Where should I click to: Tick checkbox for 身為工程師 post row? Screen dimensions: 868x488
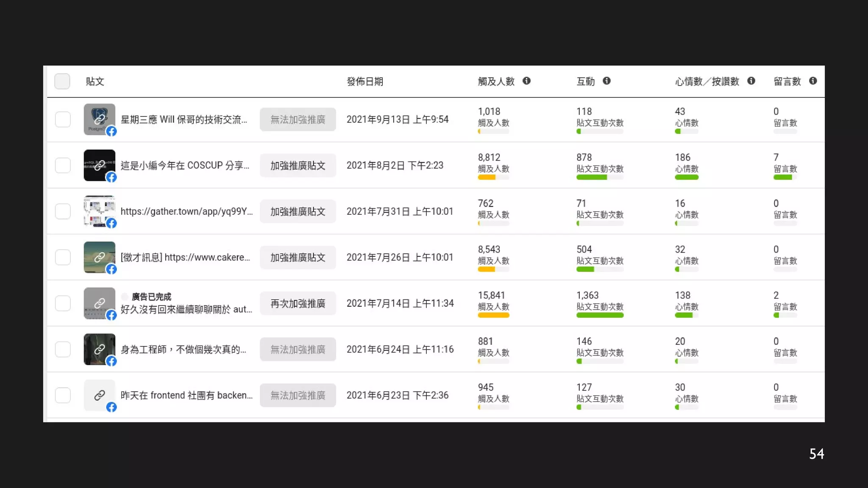click(x=63, y=349)
